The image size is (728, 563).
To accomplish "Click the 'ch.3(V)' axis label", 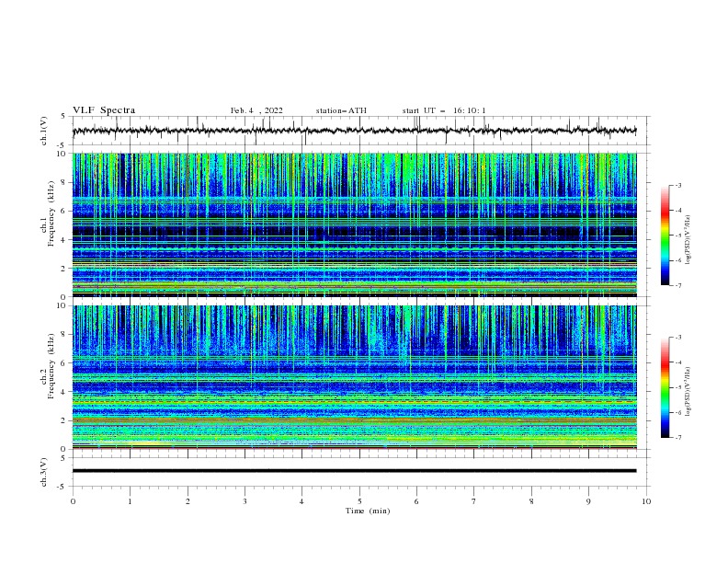I will 44,473.
